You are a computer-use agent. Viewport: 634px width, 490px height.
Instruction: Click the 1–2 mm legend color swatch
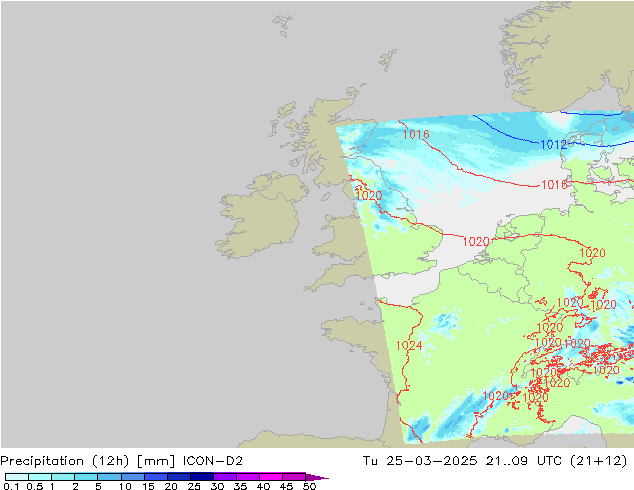(63, 477)
